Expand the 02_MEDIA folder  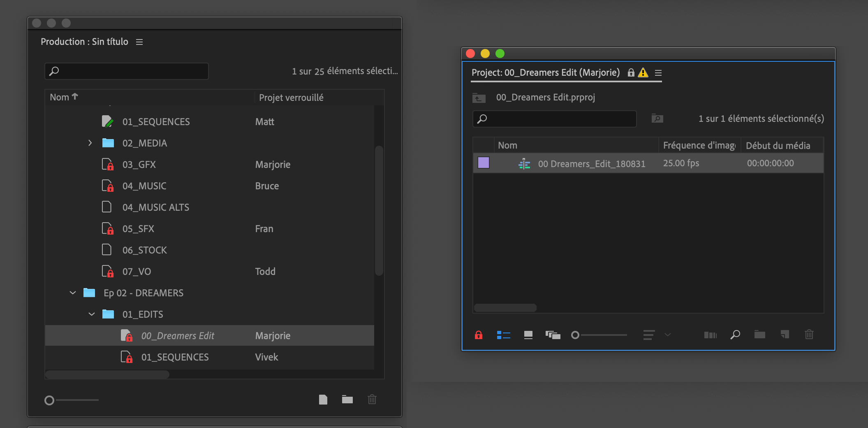coord(90,143)
